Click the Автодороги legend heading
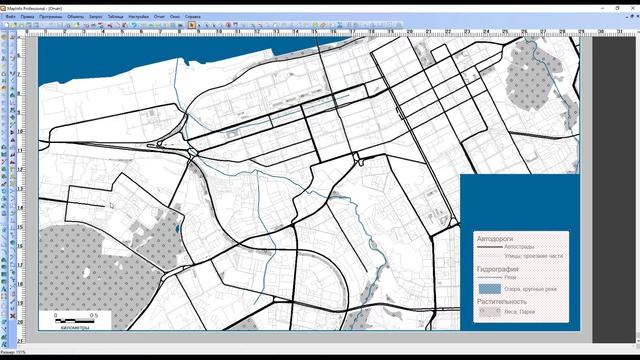 point(495,238)
